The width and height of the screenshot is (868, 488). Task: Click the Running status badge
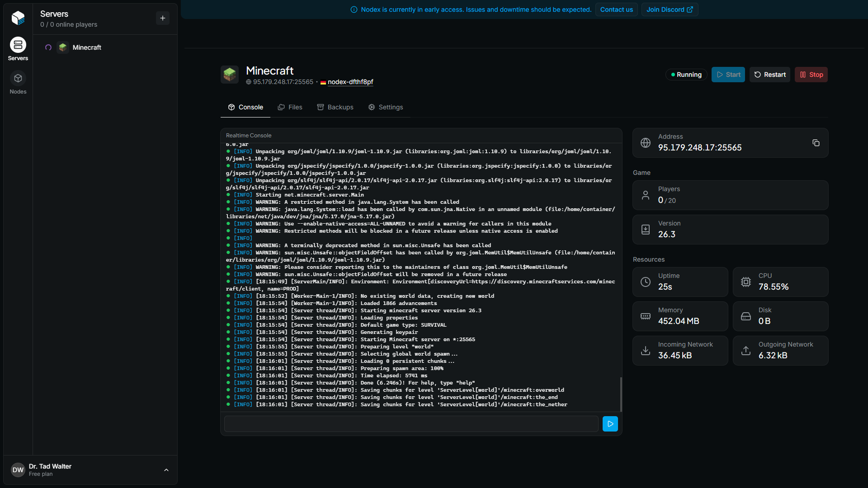(x=686, y=75)
